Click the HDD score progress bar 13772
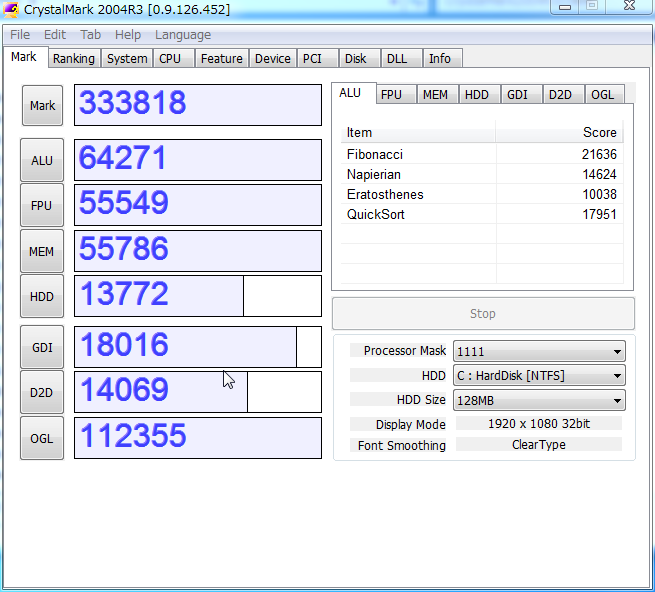The width and height of the screenshot is (655, 592). (198, 296)
